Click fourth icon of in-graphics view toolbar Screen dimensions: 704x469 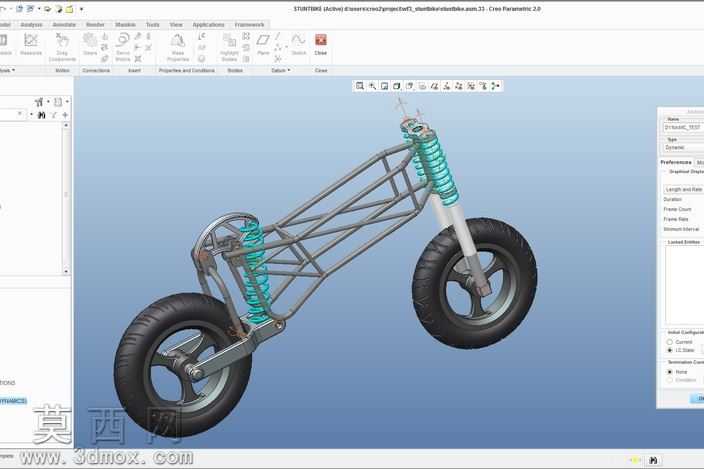[x=397, y=86]
